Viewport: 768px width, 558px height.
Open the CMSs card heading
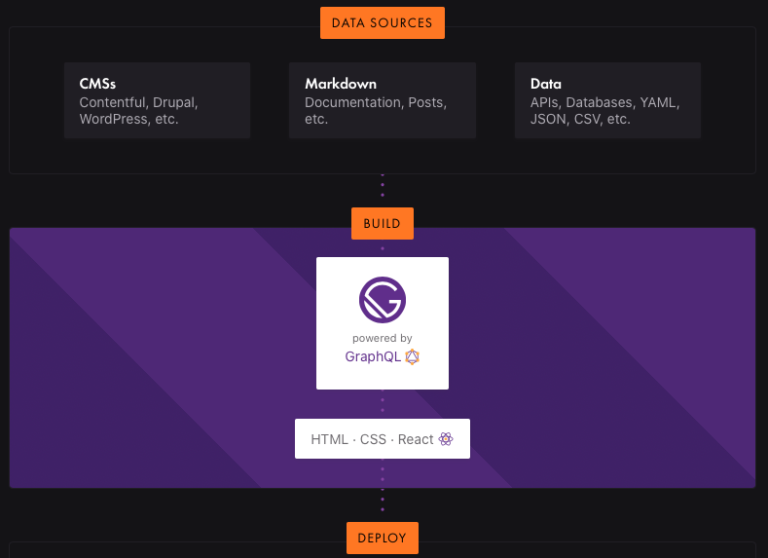98,84
